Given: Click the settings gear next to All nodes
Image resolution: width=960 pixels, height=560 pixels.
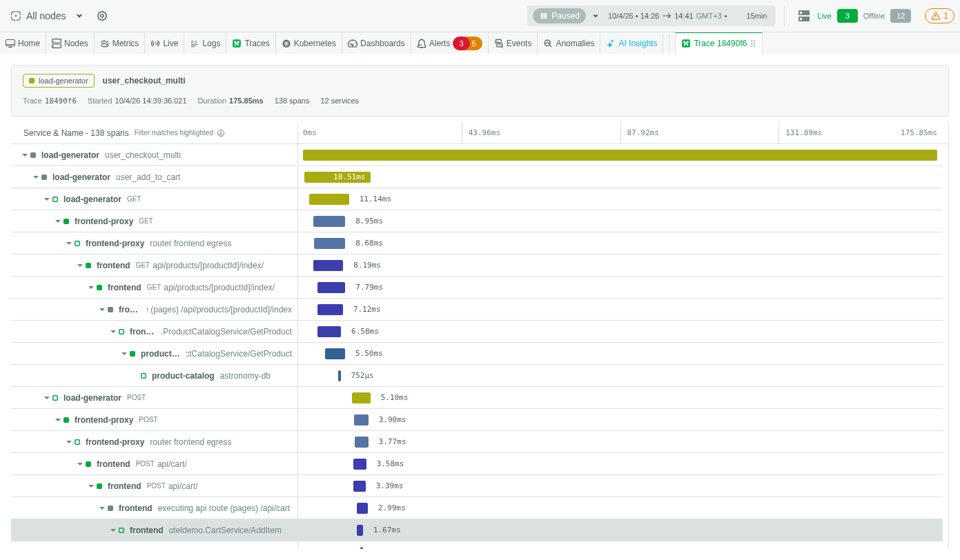Looking at the screenshot, I should pos(102,16).
